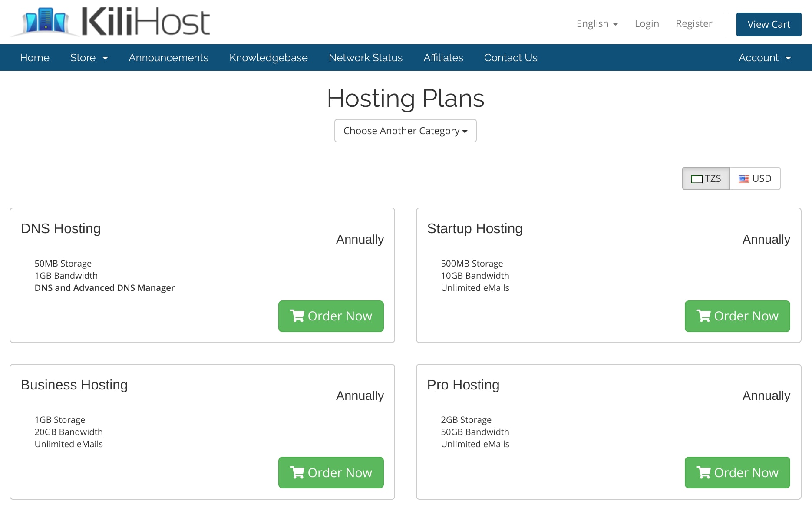The width and height of the screenshot is (812, 511).
Task: Open Announcements page
Action: pos(168,58)
